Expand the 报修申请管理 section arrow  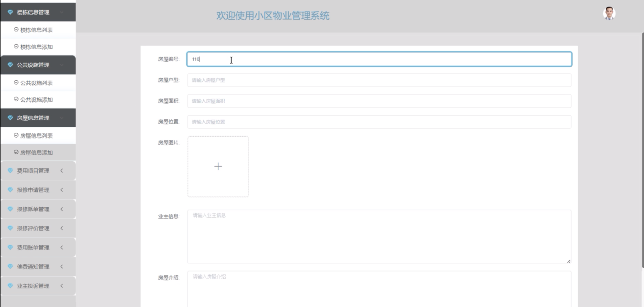62,190
